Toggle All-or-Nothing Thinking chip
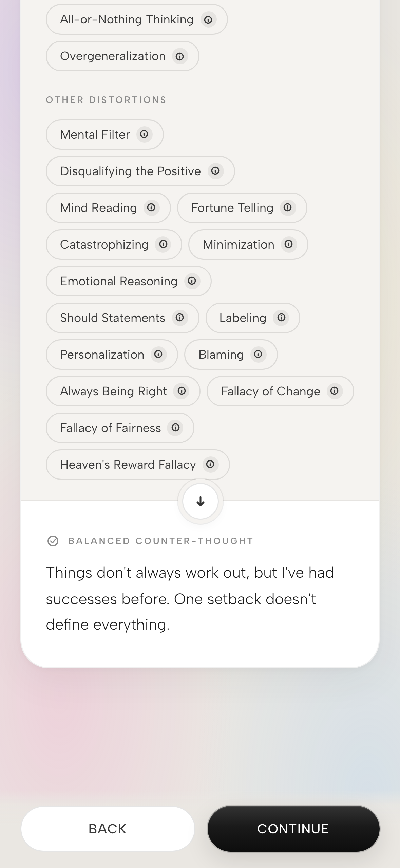This screenshot has height=868, width=400. pos(127,20)
